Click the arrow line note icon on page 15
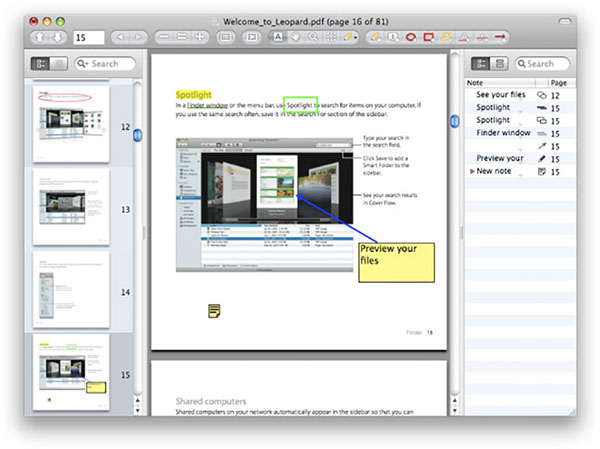The image size is (600, 449). coord(542,146)
